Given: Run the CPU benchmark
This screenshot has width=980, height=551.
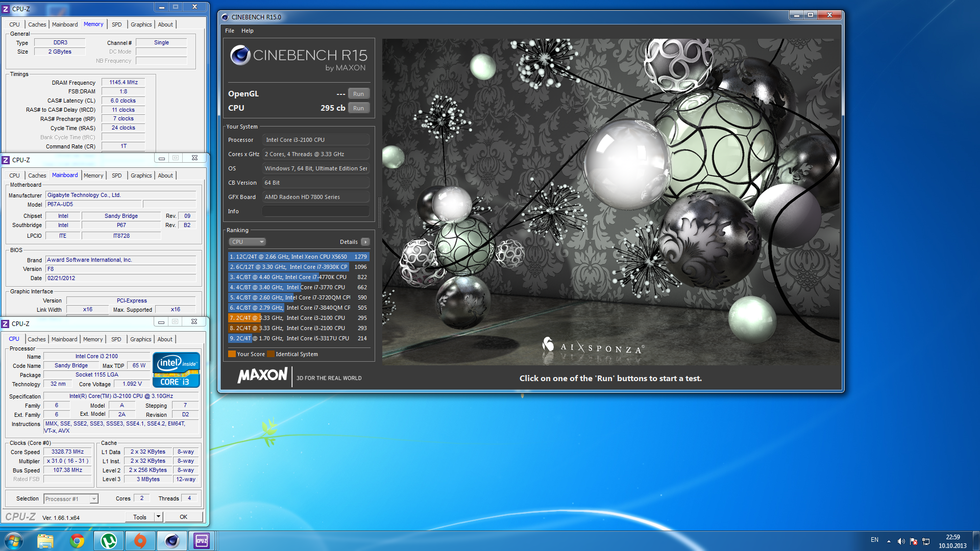Looking at the screenshot, I should pos(359,108).
